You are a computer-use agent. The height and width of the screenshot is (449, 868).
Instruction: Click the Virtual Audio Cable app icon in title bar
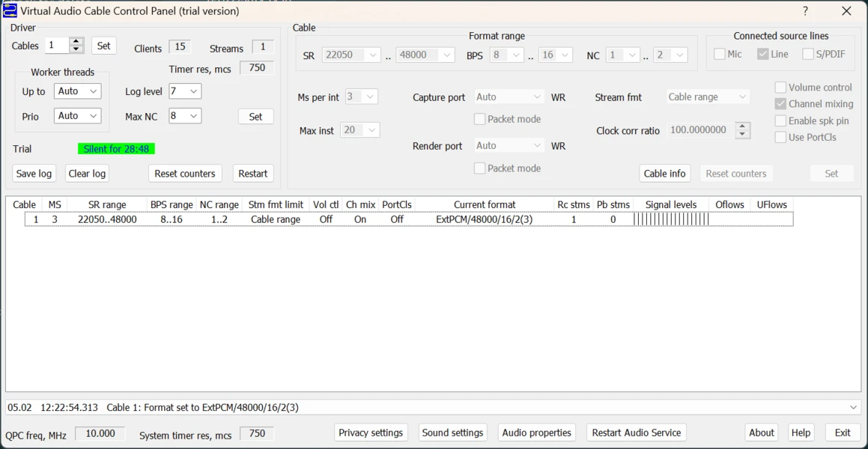(x=10, y=10)
